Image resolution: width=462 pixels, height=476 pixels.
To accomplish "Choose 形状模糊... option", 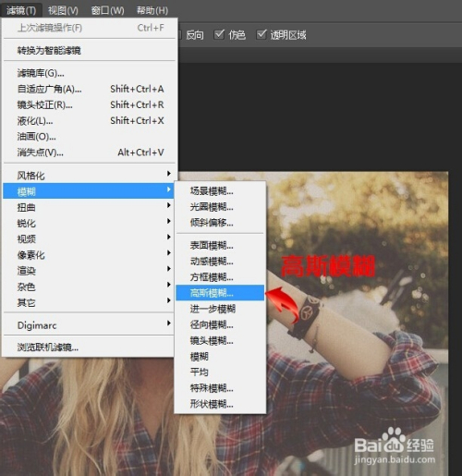I will (220, 404).
